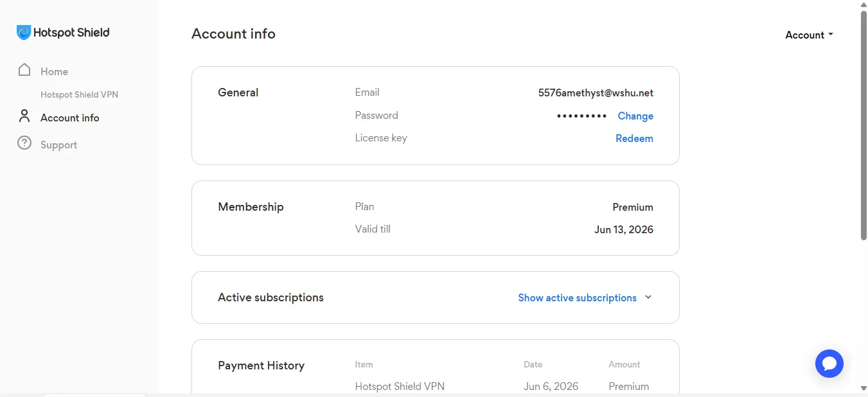The image size is (868, 397).
Task: Go to Home in the sidebar
Action: click(x=54, y=71)
